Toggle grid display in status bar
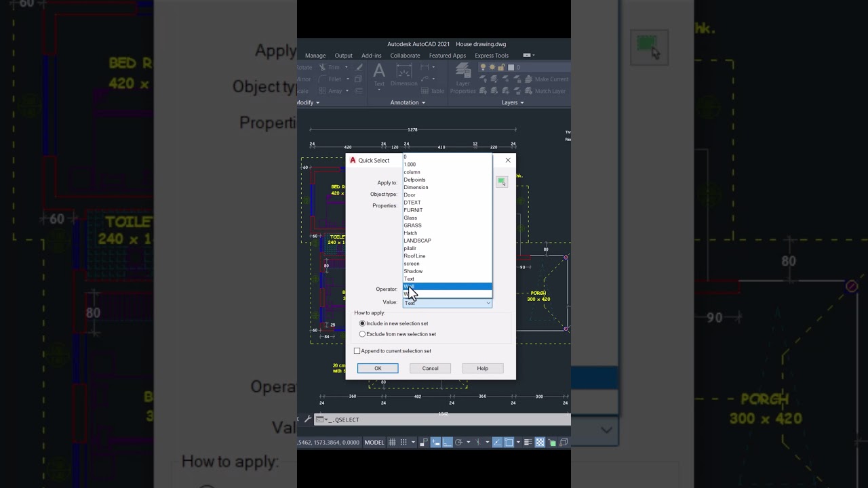Viewport: 868px width, 488px height. coord(392,443)
